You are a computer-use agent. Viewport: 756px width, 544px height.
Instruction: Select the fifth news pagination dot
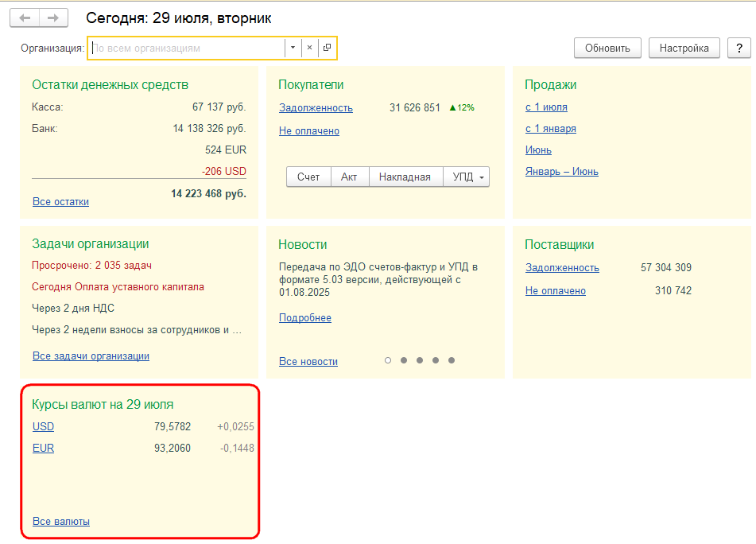click(452, 360)
